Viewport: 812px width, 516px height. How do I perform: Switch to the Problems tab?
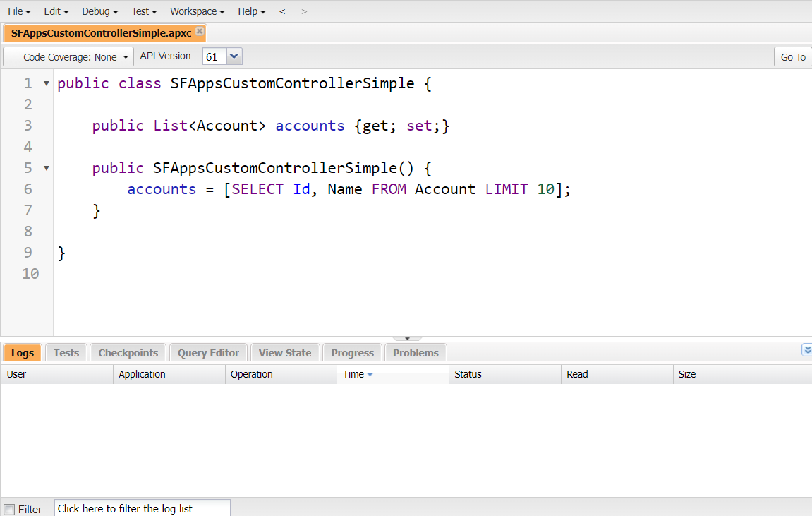click(x=416, y=352)
